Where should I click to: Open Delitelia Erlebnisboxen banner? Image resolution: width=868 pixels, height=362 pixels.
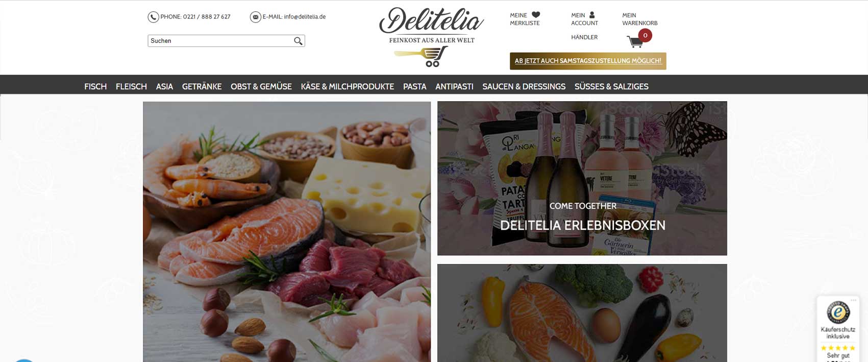pyautogui.click(x=582, y=178)
